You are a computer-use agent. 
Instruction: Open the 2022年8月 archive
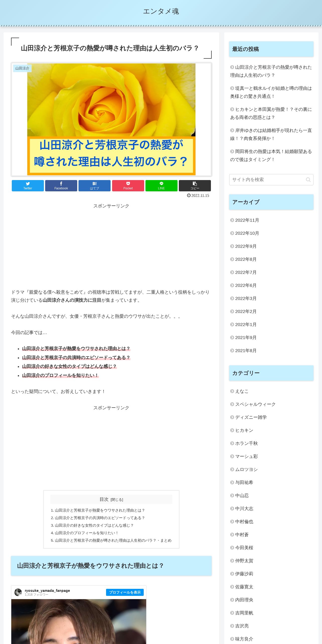point(246,259)
